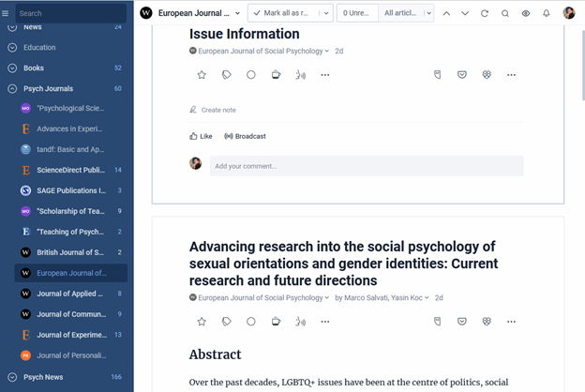The image size is (585, 392).
Task: Play text-to-speech for Advancing research article
Action: click(300, 322)
